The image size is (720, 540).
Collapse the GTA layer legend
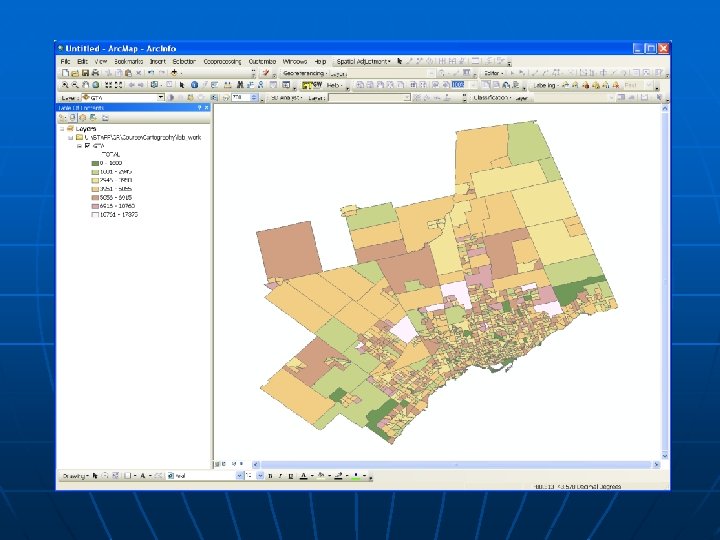79,145
